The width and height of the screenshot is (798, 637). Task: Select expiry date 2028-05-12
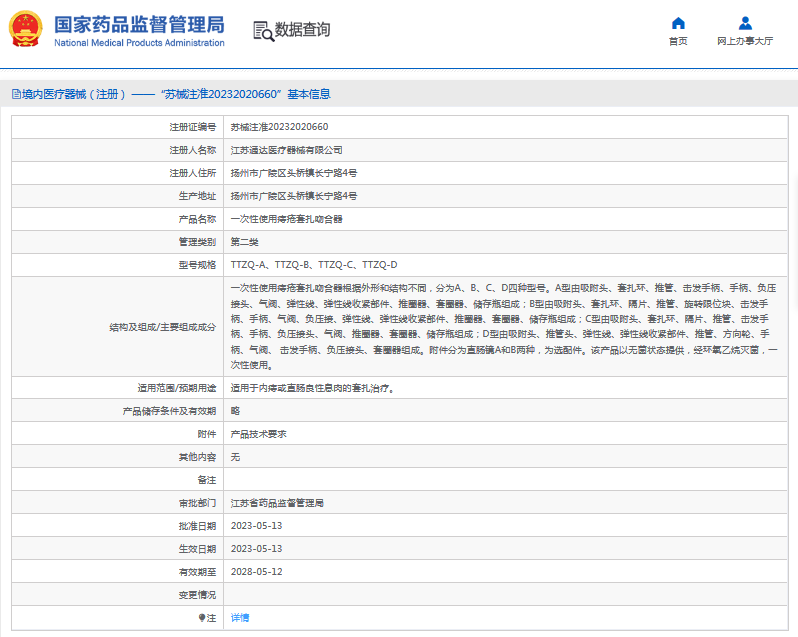pos(256,572)
